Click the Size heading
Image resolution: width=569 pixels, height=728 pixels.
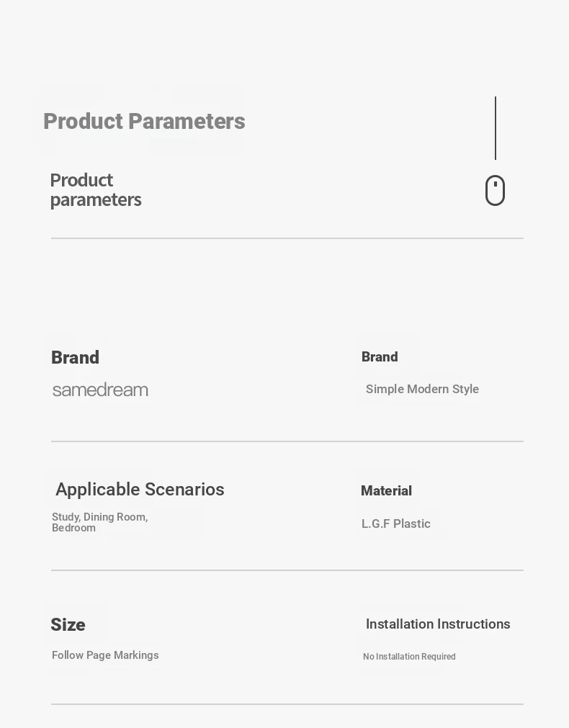click(x=68, y=625)
